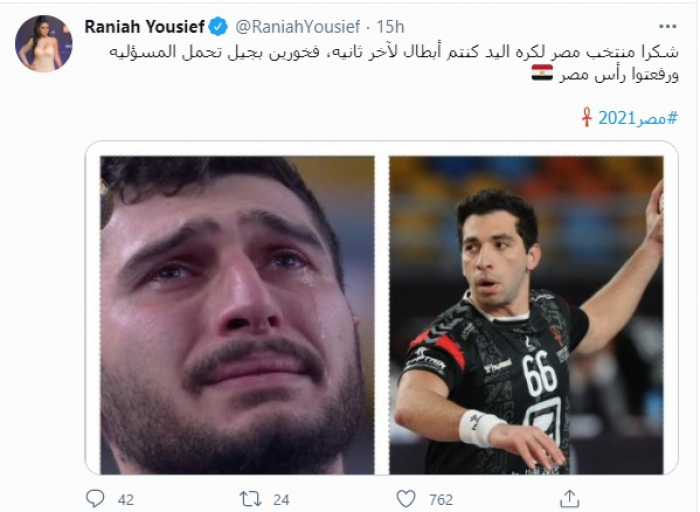Open the crying player photo
This screenshot has width=700, height=512.
coord(237,315)
